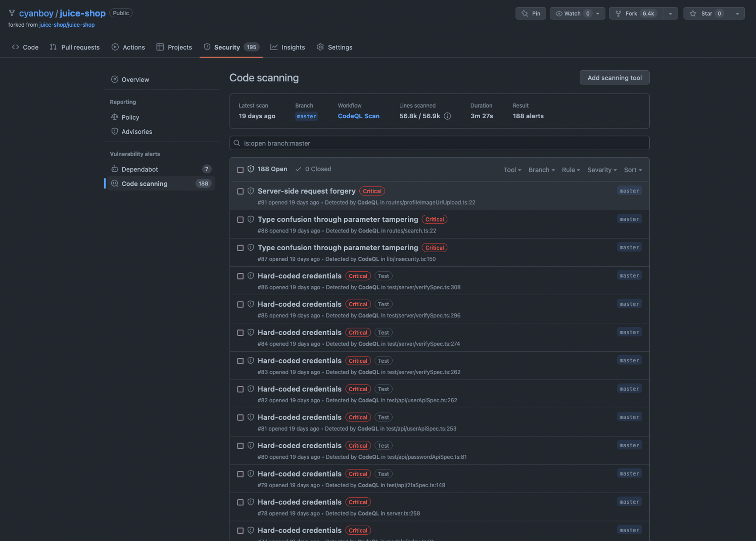The width and height of the screenshot is (756, 541).
Task: Click the fork icon in Fork button
Action: 618,13
